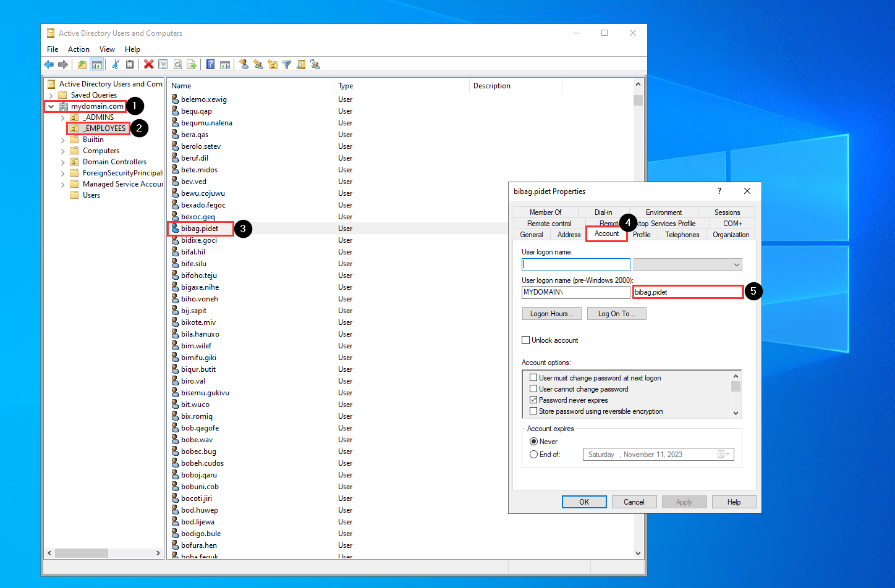Open Properties via the toolbar icon
The width and height of the screenshot is (895, 588).
(163, 64)
